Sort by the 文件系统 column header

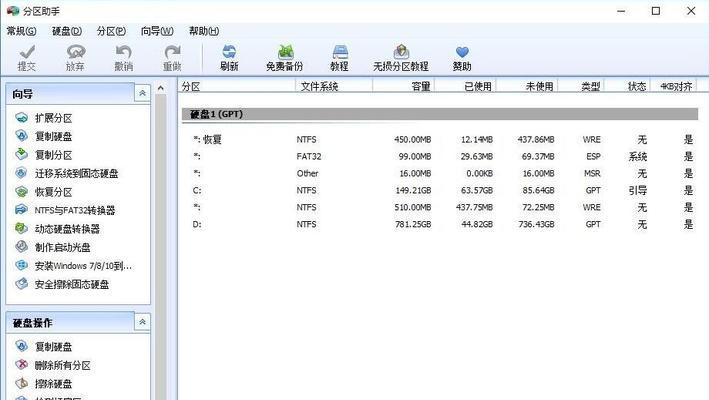[334, 86]
